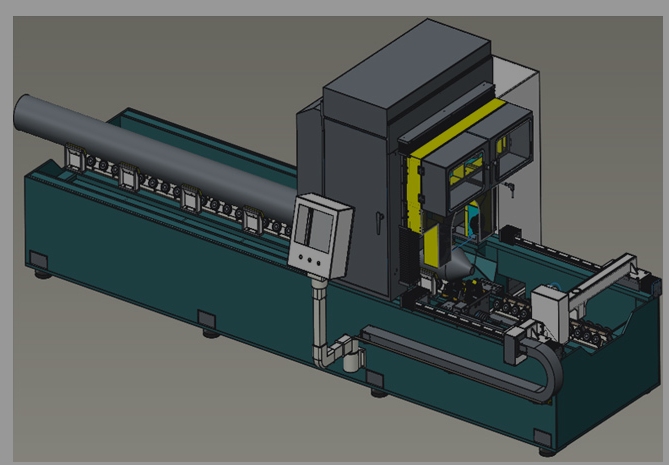
Task: Select the black ventilation grille below yellow panel
Action: 409,255
